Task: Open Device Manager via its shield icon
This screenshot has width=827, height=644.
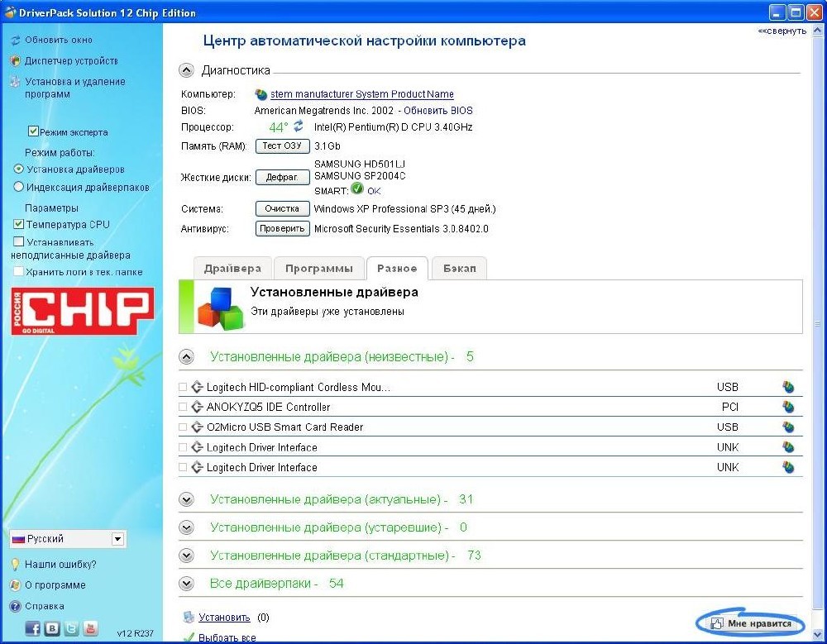Action: 15,60
